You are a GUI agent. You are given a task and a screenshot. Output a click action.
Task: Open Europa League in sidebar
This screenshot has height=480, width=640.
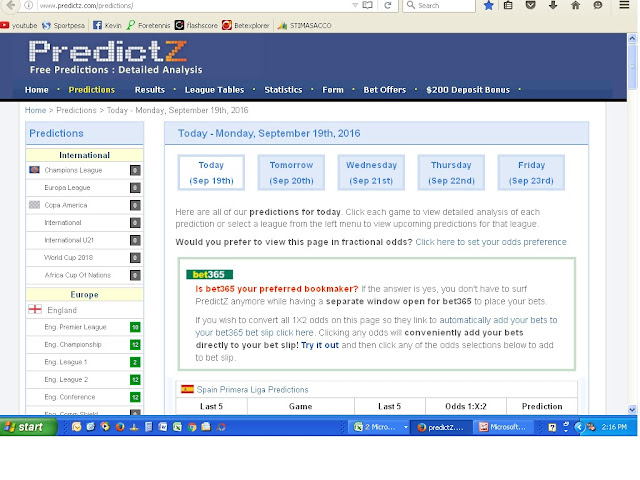(x=67, y=188)
